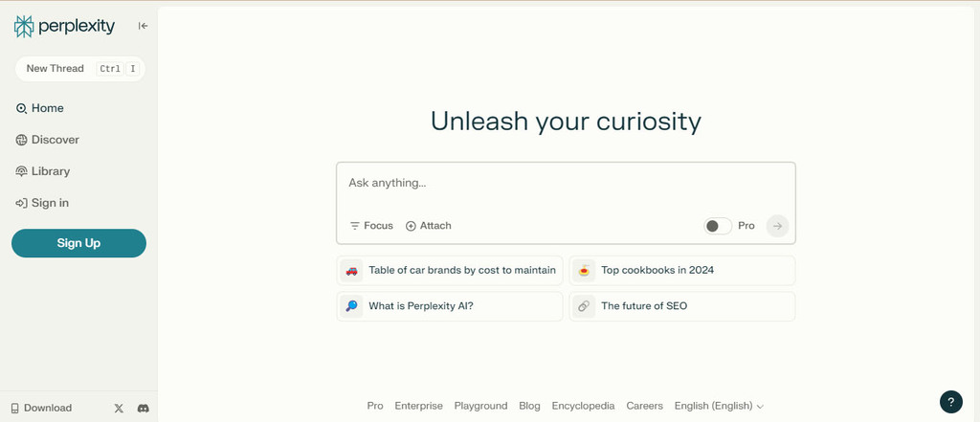The width and height of the screenshot is (980, 422).
Task: Open the X (Twitter) social icon
Action: (119, 408)
